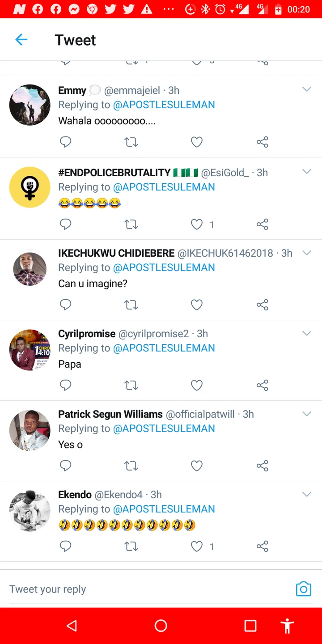Expand options menu for Cyrilpromise's tweet
This screenshot has width=322, height=644.
tap(306, 333)
